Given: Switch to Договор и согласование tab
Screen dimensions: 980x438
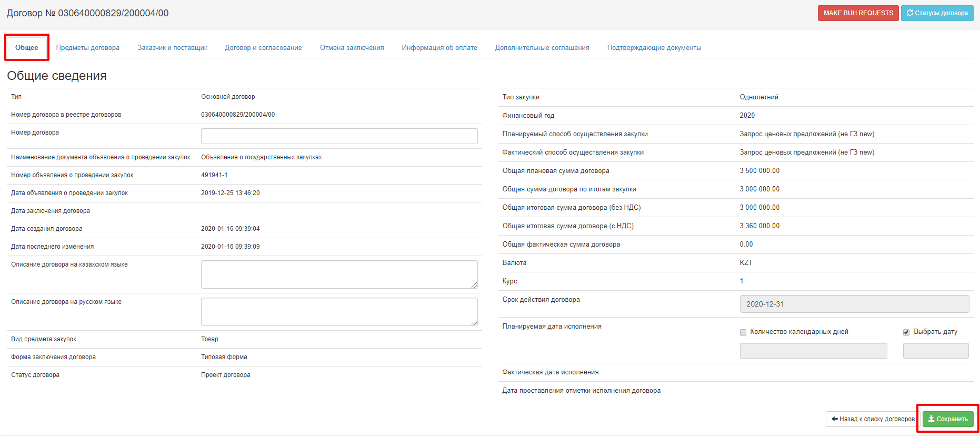Looking at the screenshot, I should pos(263,48).
